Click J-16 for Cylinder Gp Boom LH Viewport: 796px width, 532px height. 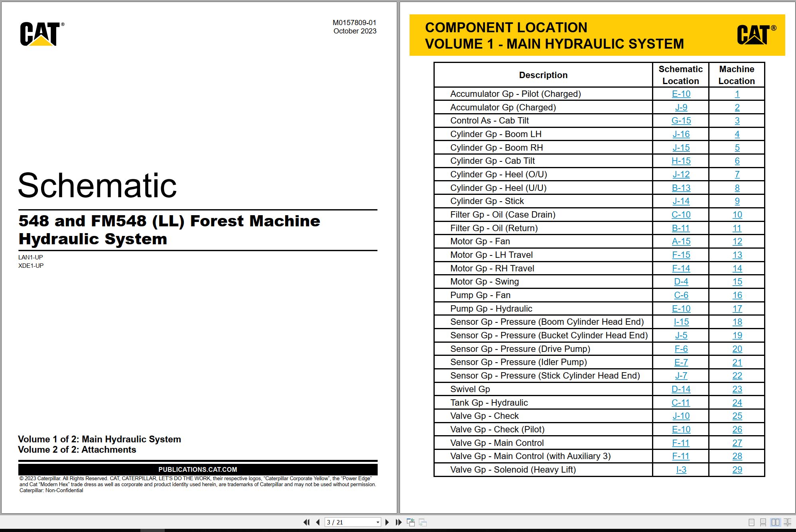tap(681, 134)
